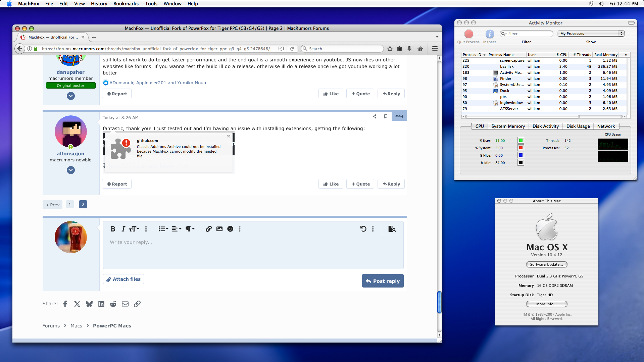
Task: Toggle reader view icon in address bar
Action: (x=281, y=49)
